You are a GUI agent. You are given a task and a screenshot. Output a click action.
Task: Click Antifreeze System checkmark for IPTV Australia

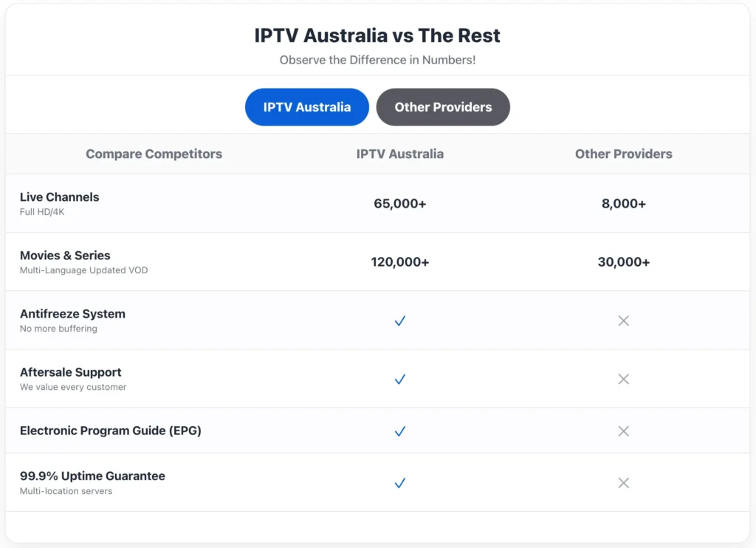coord(399,321)
